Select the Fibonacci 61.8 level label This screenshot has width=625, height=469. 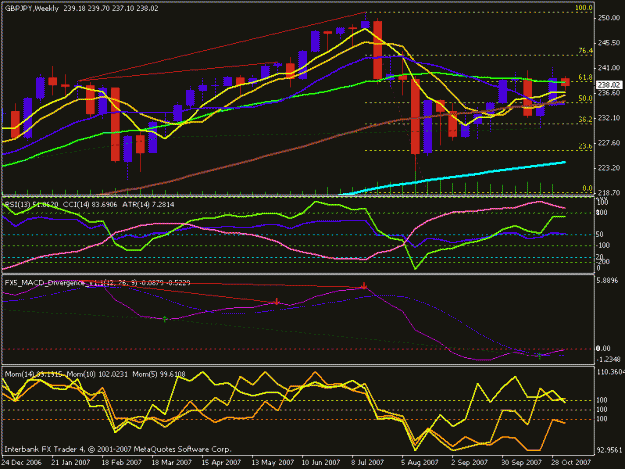[585, 78]
